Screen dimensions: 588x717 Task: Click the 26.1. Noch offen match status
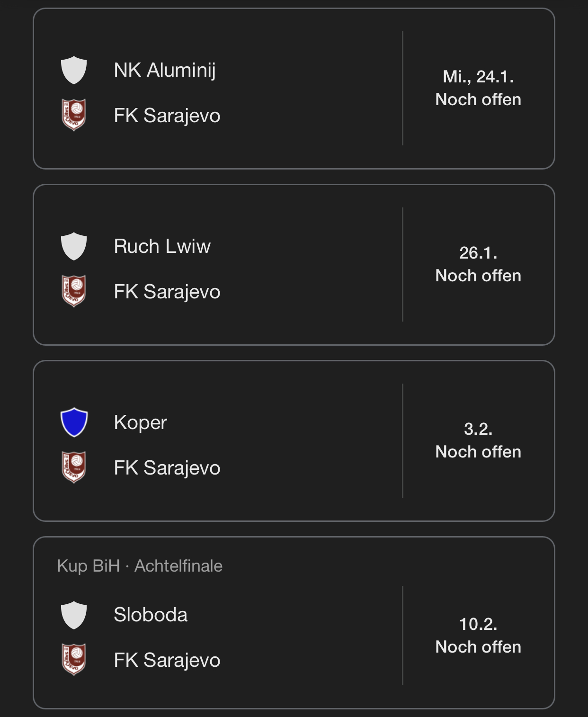point(478,264)
